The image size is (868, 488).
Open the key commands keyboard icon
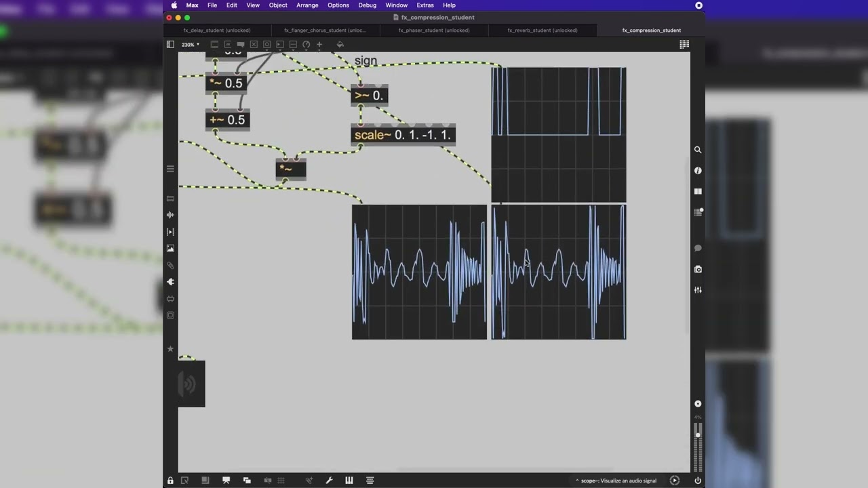370,481
